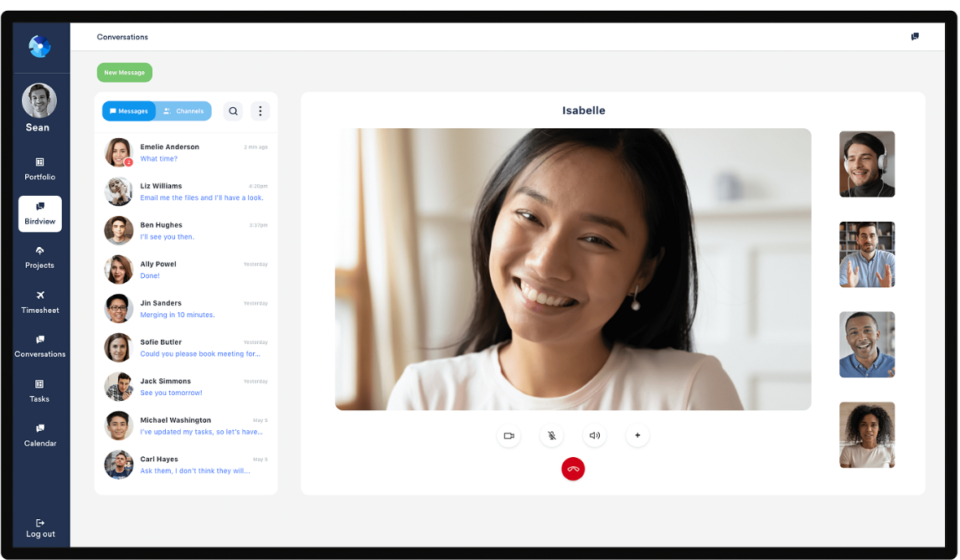End the call with red hang-up button
Viewport: 960px width, 560px height.
pyautogui.click(x=573, y=469)
